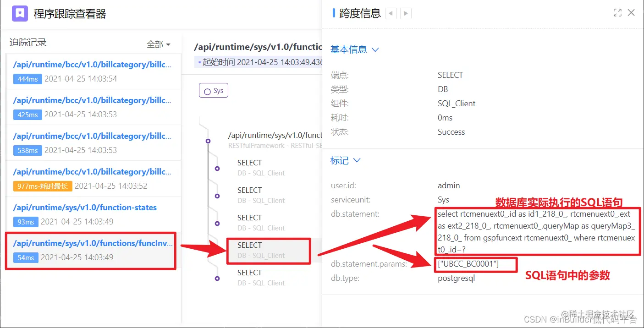Click the last SELECT span timeline dot

(217, 279)
